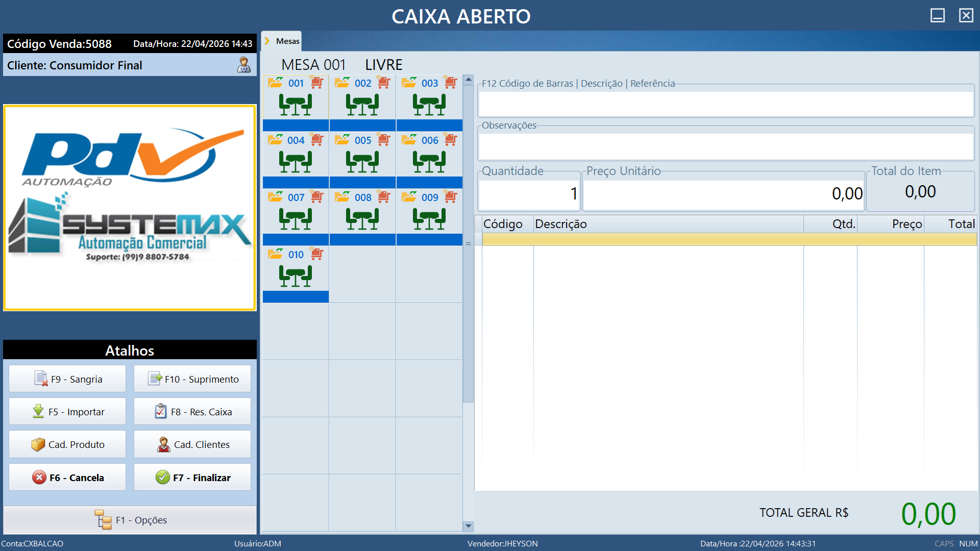Open the F1 - Opções menu
Screen dimensions: 980x551
130,520
